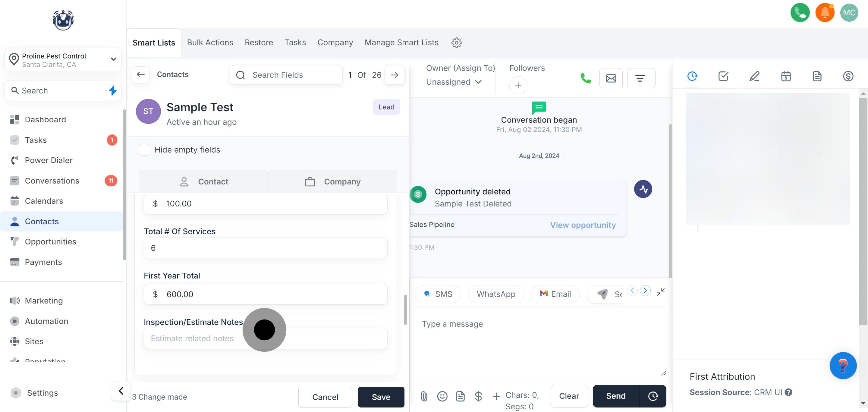The image size is (868, 412).
Task: Open the appointments calendar icon tab
Action: pos(785,77)
